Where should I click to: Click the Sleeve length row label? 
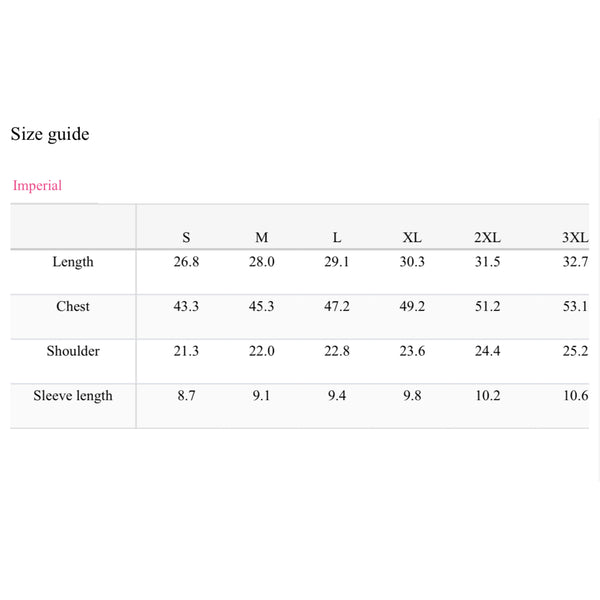point(73,396)
